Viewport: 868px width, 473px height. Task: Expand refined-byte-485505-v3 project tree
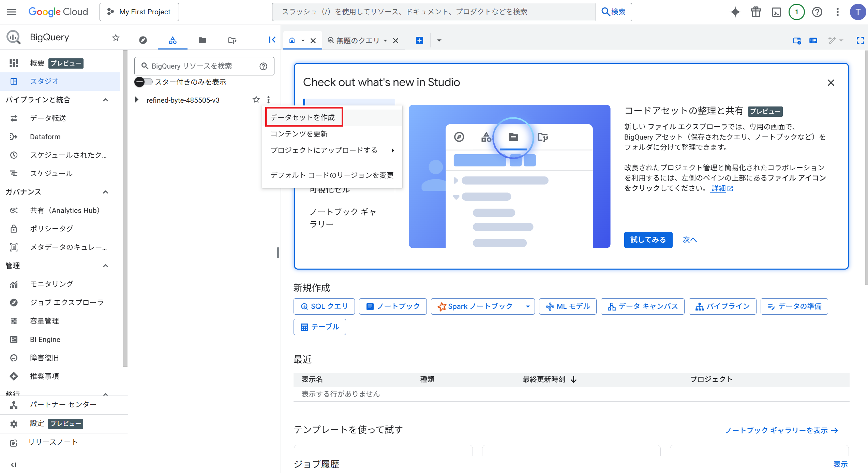coord(137,100)
